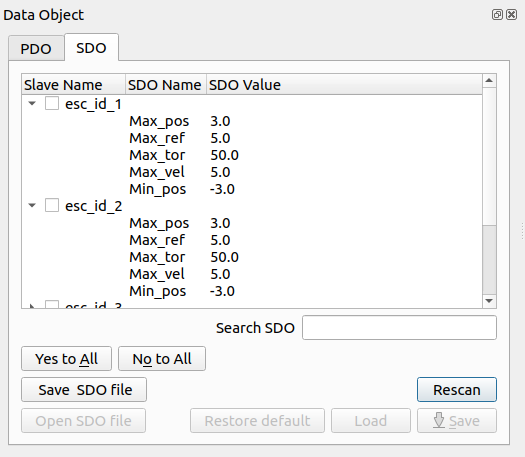This screenshot has height=457, width=525.
Task: Click esc_id_1 Max_tor value 50.0
Action: pos(224,155)
